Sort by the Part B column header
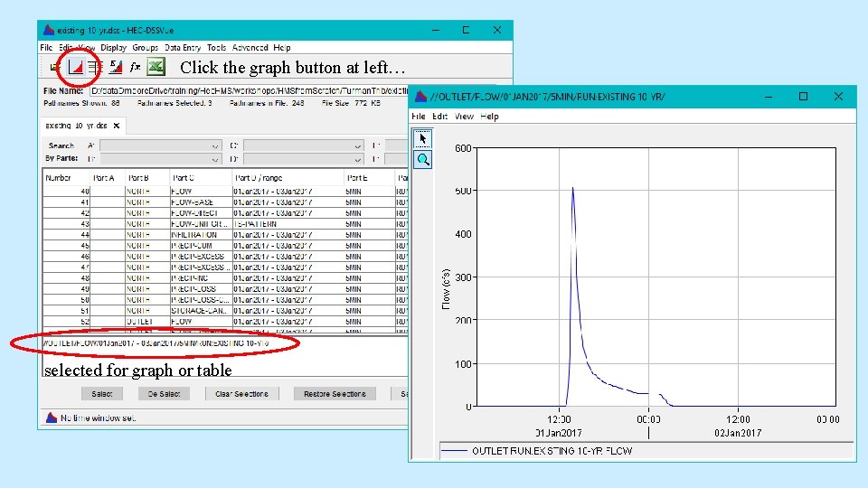 147,178
